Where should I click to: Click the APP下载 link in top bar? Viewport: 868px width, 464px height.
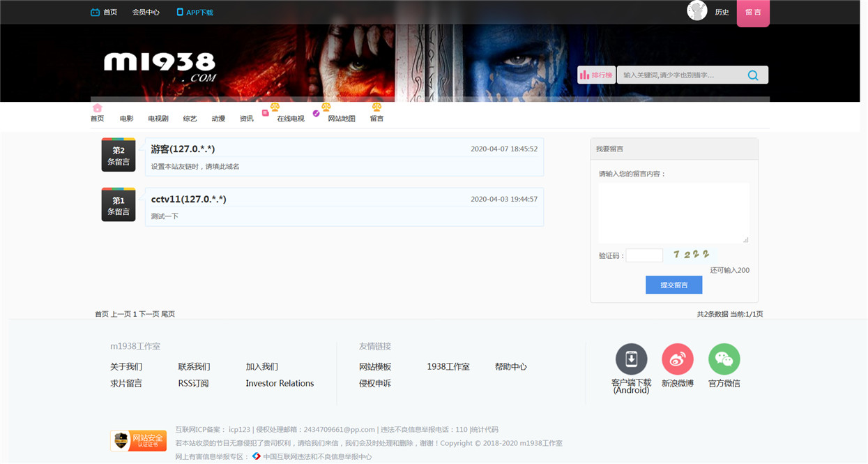[x=195, y=13]
